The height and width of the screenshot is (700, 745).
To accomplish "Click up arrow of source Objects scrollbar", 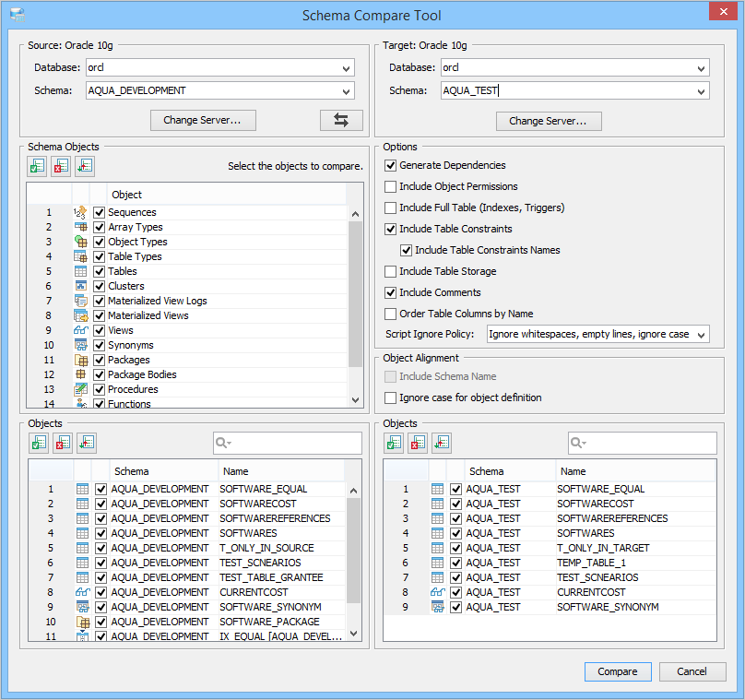I will pyautogui.click(x=353, y=491).
